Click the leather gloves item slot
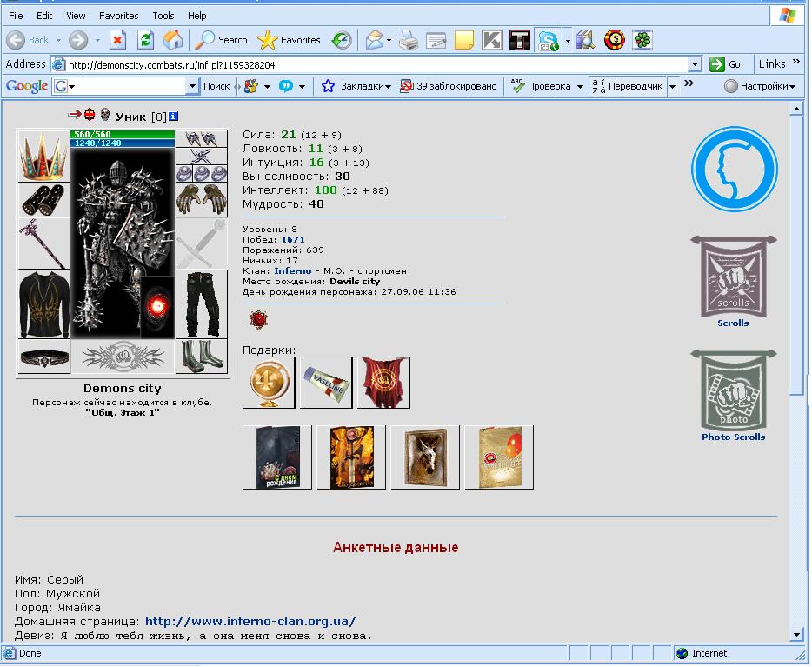Viewport: 812px width, 667px height. tap(202, 199)
